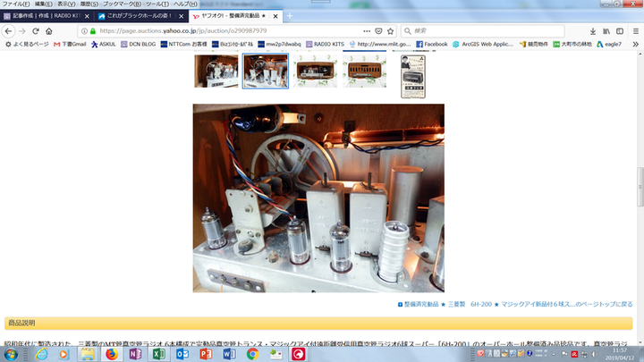This screenshot has height=362, width=644.
Task: Save the page to Pocket
Action: coord(378,30)
